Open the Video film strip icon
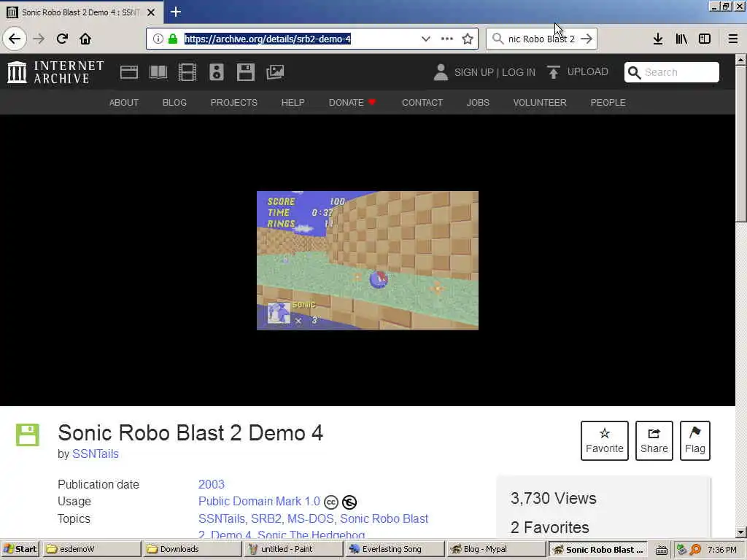This screenshot has width=747, height=560. coord(187,72)
